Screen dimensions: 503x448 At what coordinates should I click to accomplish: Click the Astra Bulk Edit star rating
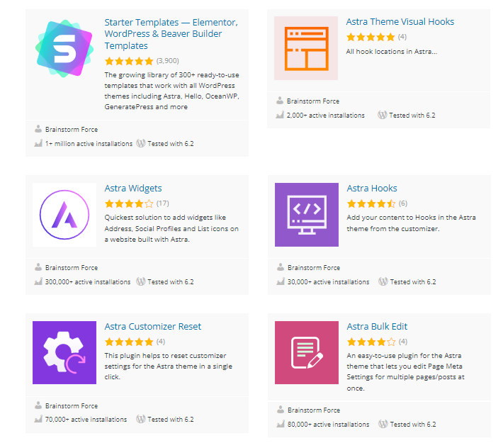pos(371,342)
